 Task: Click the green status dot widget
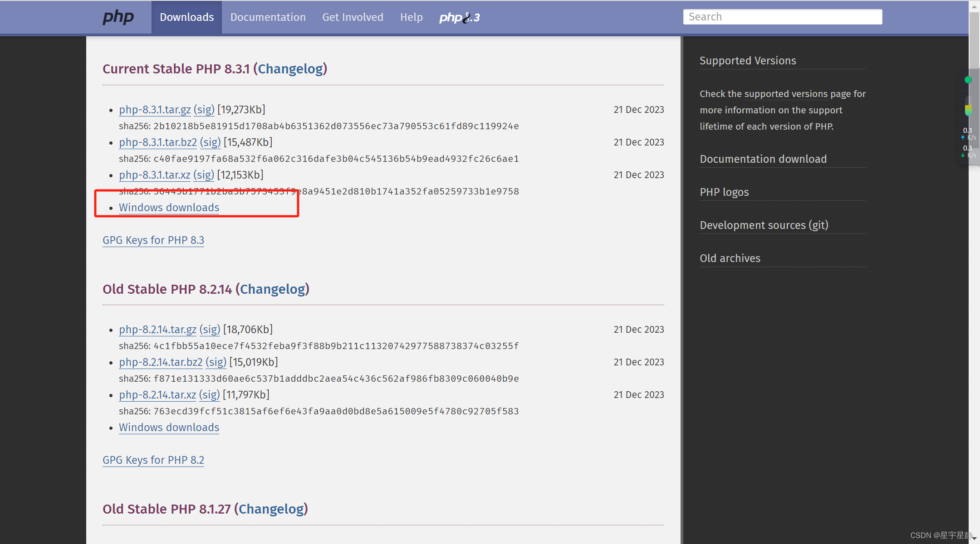[x=968, y=80]
